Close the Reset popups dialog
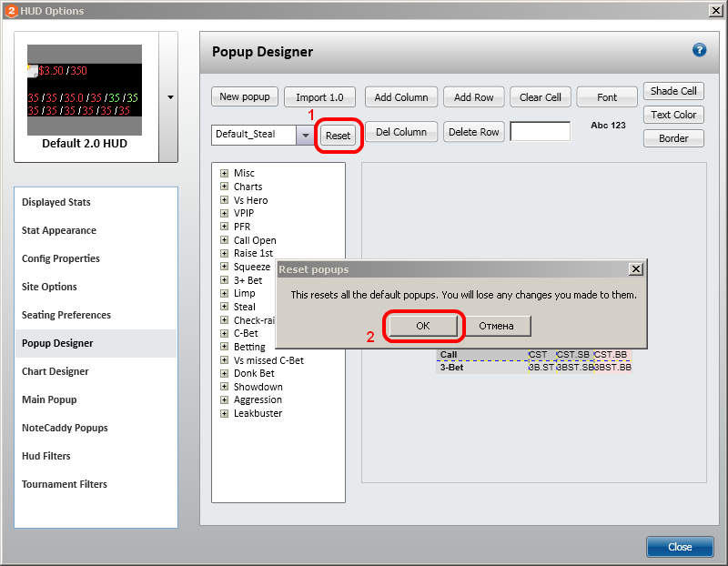The height and width of the screenshot is (566, 728). click(635, 268)
